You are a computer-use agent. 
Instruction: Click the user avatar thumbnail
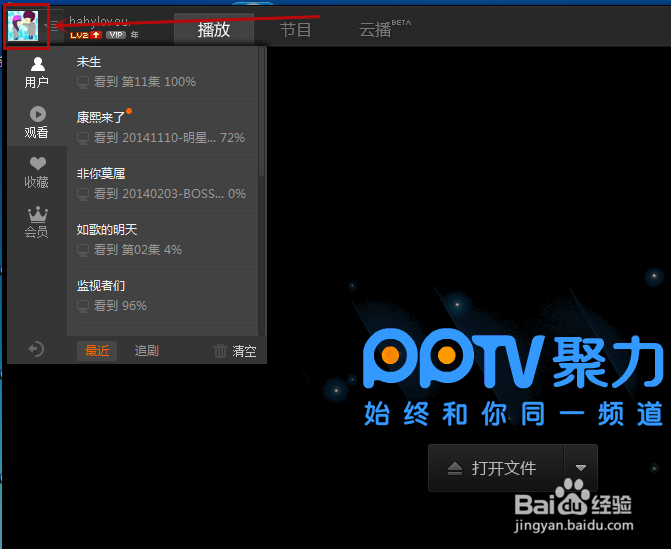(x=23, y=26)
